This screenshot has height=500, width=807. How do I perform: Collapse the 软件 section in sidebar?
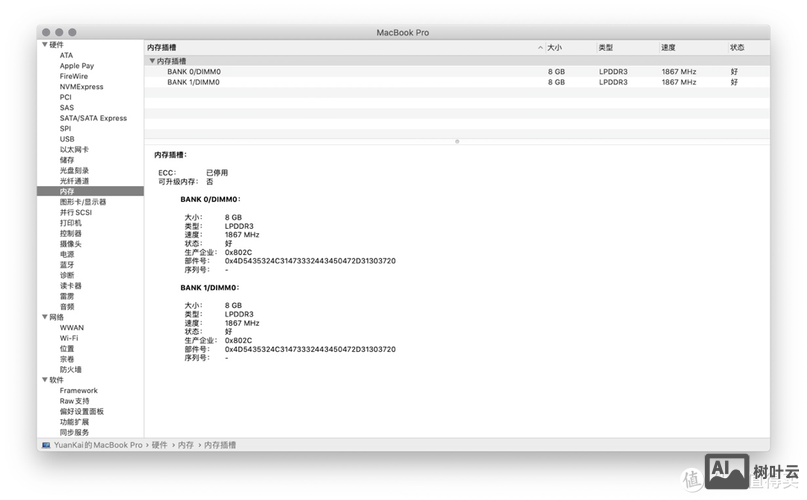point(44,380)
